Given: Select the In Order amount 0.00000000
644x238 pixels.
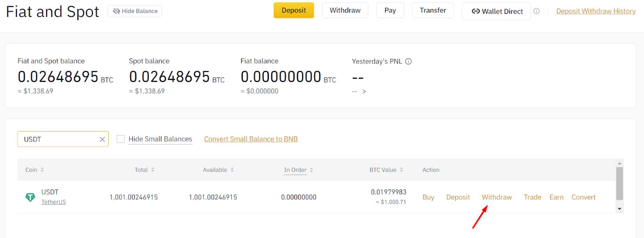Looking at the screenshot, I should click(299, 197).
